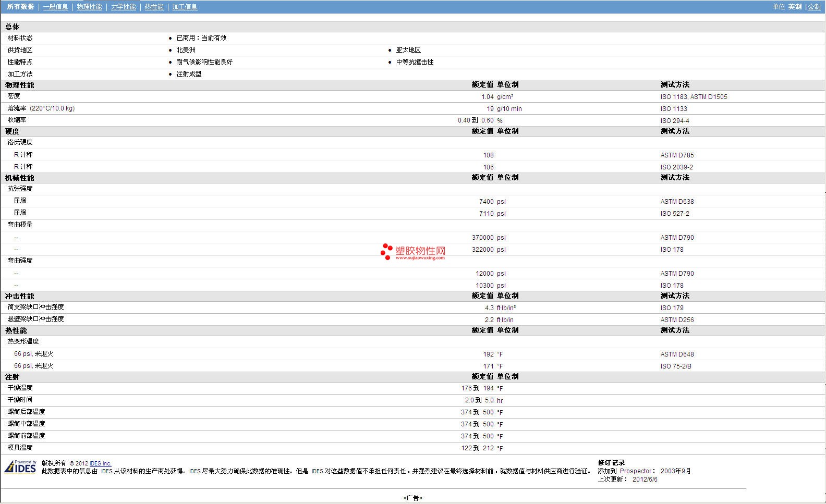The width and height of the screenshot is (826, 504).
Task: Click the 螺筒后部温度 label
Action: (x=26, y=412)
